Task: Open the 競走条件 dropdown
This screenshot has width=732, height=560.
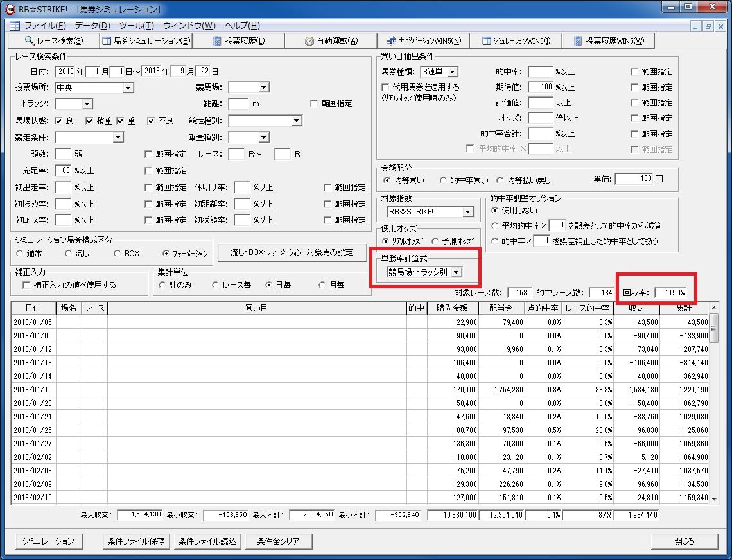Action: point(89,137)
